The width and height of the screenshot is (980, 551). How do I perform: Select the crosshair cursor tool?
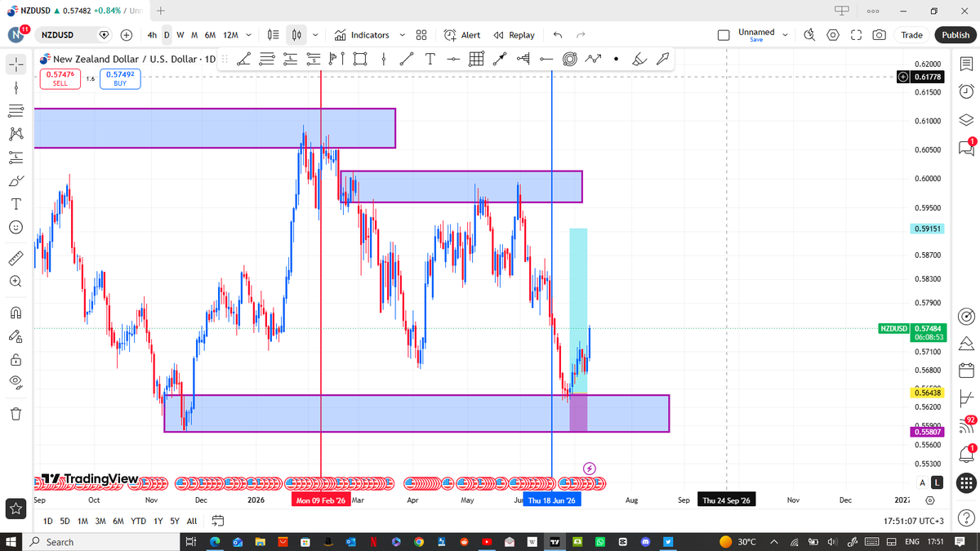[x=16, y=63]
